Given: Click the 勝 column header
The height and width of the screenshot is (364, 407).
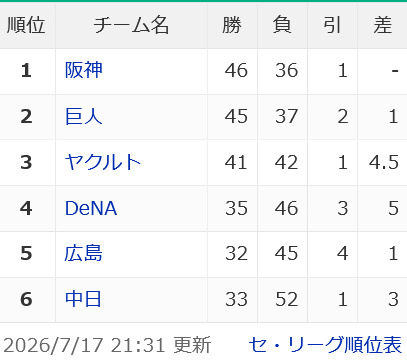Looking at the screenshot, I should coord(232,25).
